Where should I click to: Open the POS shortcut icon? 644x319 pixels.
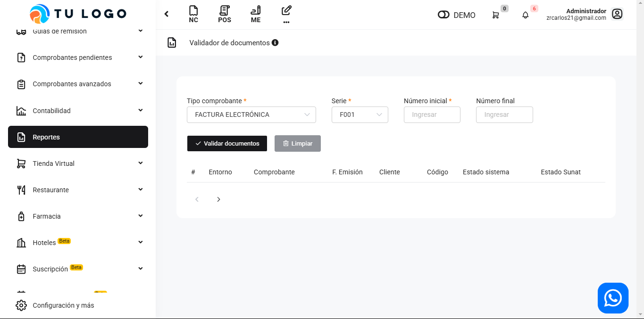(225, 14)
